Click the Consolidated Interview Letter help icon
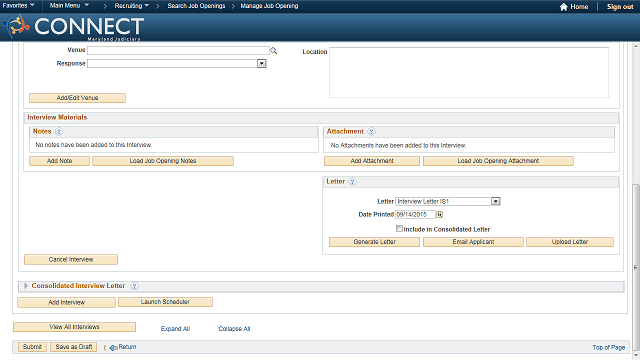The image size is (640, 360). click(134, 286)
